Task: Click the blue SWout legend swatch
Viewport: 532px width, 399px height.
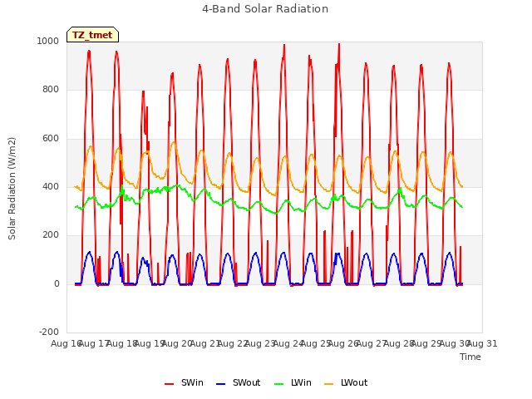Action: click(220, 384)
